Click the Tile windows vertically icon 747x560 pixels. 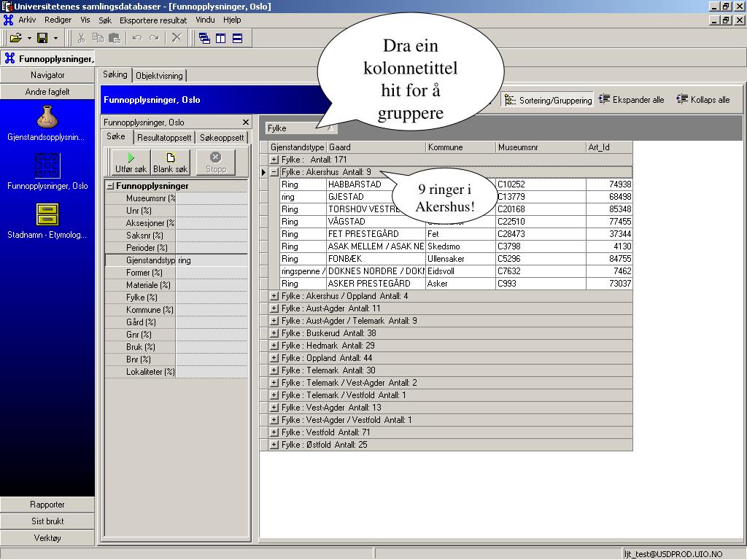[x=221, y=38]
